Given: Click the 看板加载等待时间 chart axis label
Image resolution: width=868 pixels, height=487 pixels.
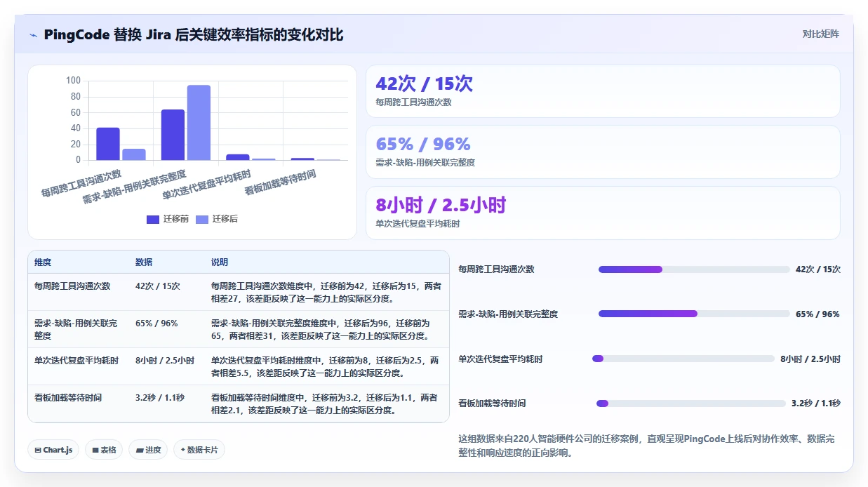Looking at the screenshot, I should 280,182.
